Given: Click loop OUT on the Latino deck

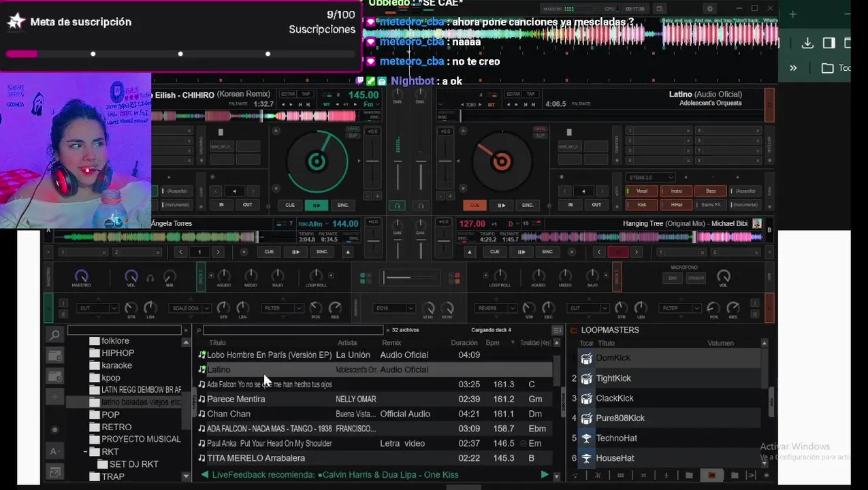Looking at the screenshot, I should tap(596, 205).
